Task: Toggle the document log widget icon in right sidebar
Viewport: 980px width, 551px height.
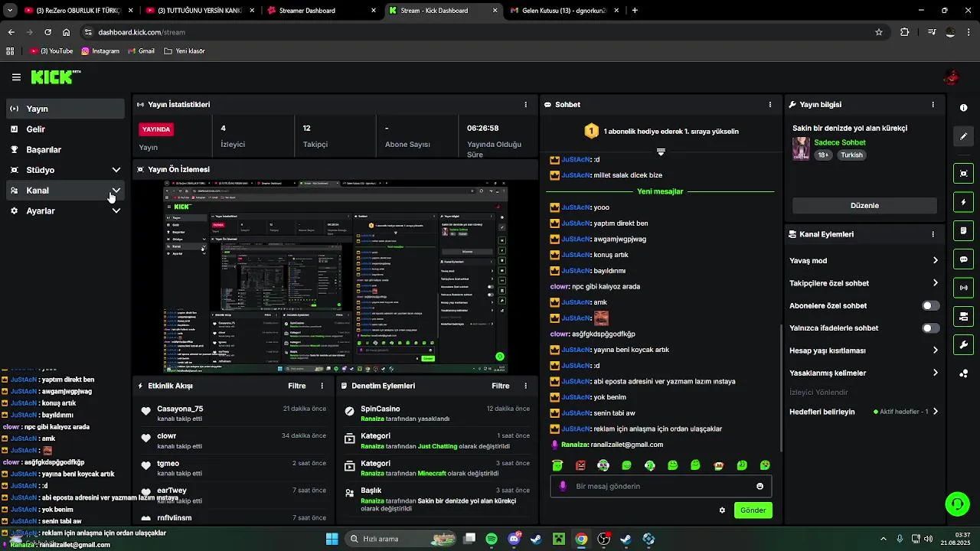Action: click(963, 230)
